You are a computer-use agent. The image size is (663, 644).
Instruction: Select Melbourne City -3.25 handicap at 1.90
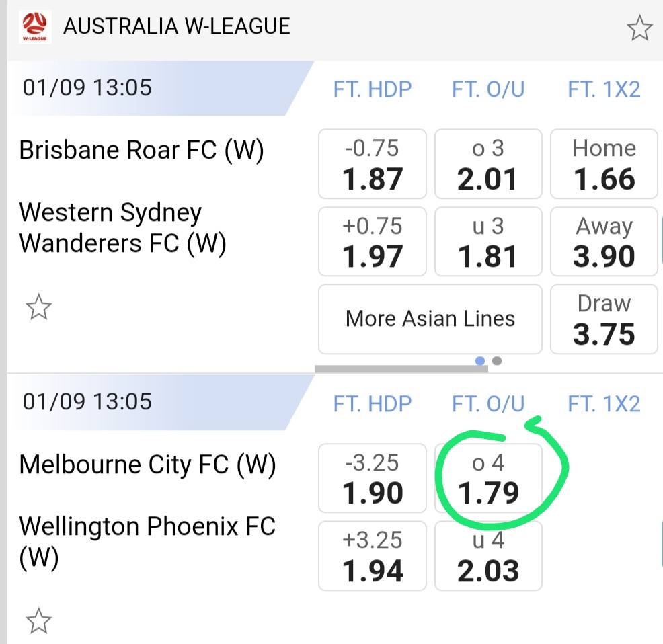(372, 477)
